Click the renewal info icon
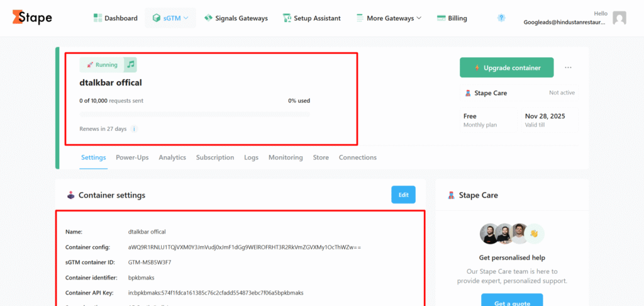 [134, 129]
